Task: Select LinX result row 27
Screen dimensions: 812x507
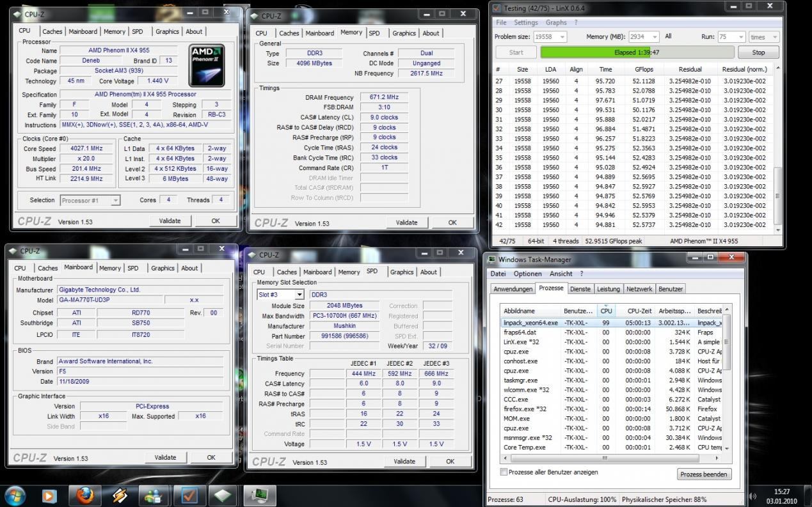Action: tap(633, 81)
